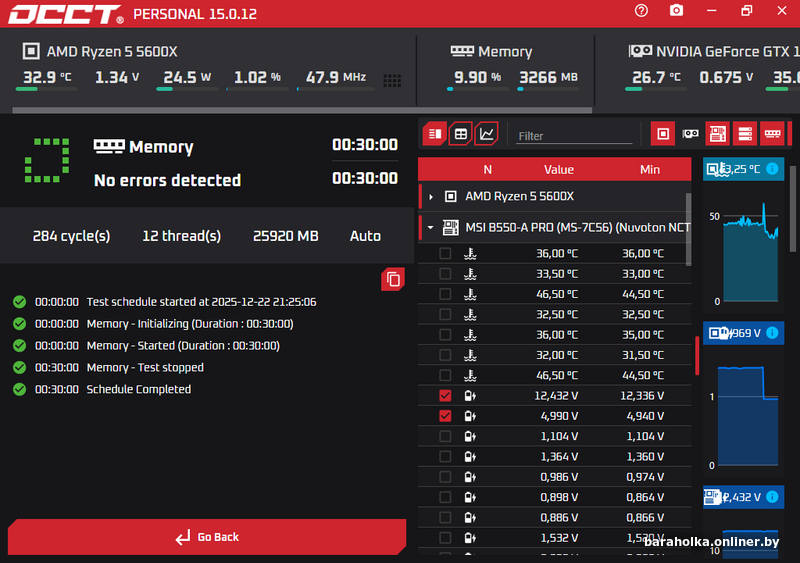The height and width of the screenshot is (563, 800).
Task: Click the 26.7 °C GPU temperature reading
Action: point(657,77)
